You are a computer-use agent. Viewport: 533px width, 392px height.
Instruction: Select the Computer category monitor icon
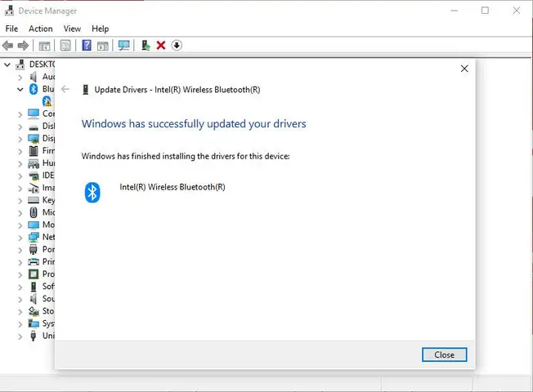34,114
